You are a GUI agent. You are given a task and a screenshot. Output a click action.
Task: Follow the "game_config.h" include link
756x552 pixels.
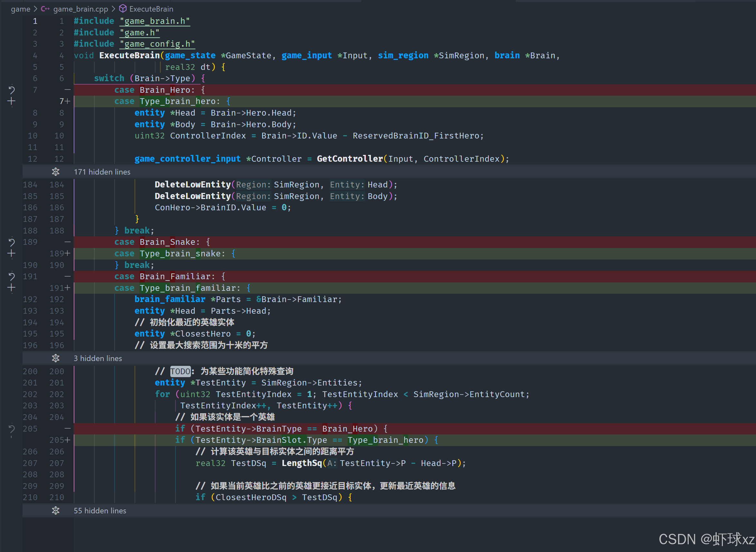pyautogui.click(x=157, y=44)
